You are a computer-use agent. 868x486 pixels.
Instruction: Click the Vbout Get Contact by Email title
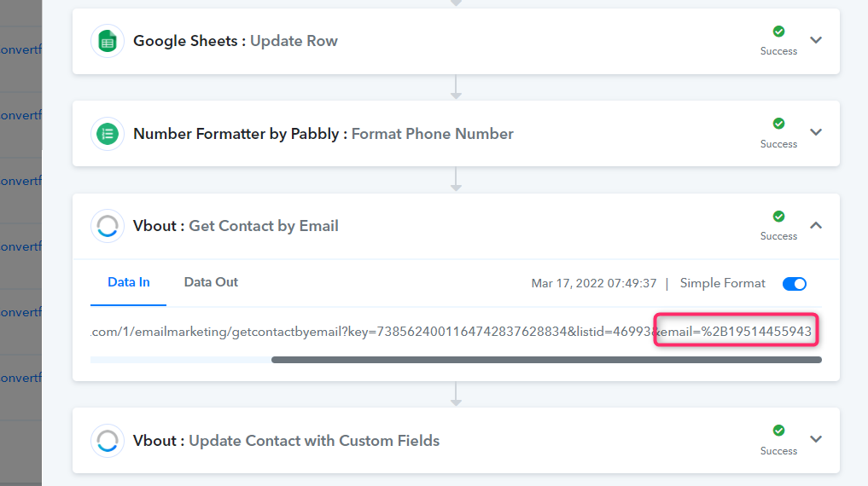coord(236,226)
